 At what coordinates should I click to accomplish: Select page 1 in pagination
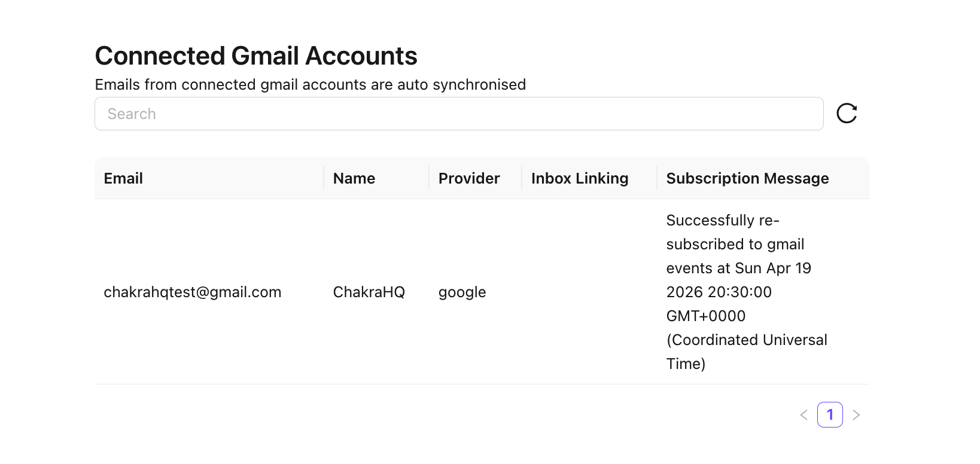click(830, 415)
